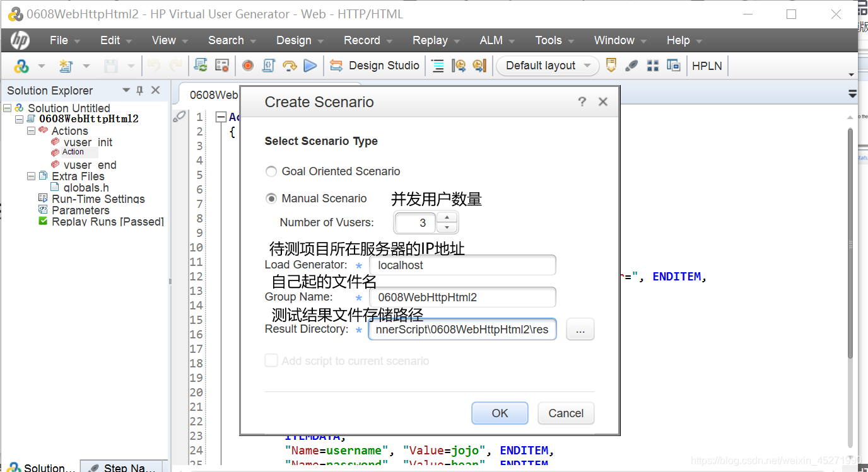Viewport: 868px width, 472px height.
Task: Click the Design Studio icon
Action: tap(336, 66)
